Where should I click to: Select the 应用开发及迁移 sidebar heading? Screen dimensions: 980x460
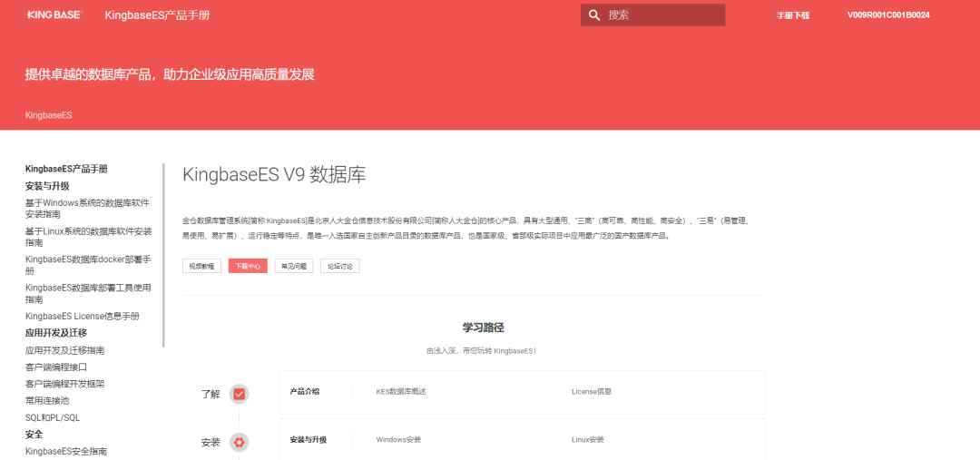[x=56, y=332]
